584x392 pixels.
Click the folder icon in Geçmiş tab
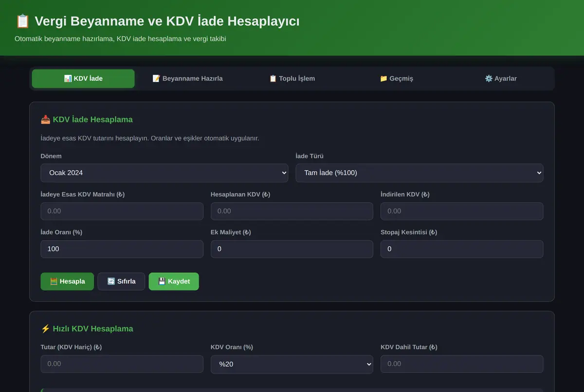click(x=383, y=78)
